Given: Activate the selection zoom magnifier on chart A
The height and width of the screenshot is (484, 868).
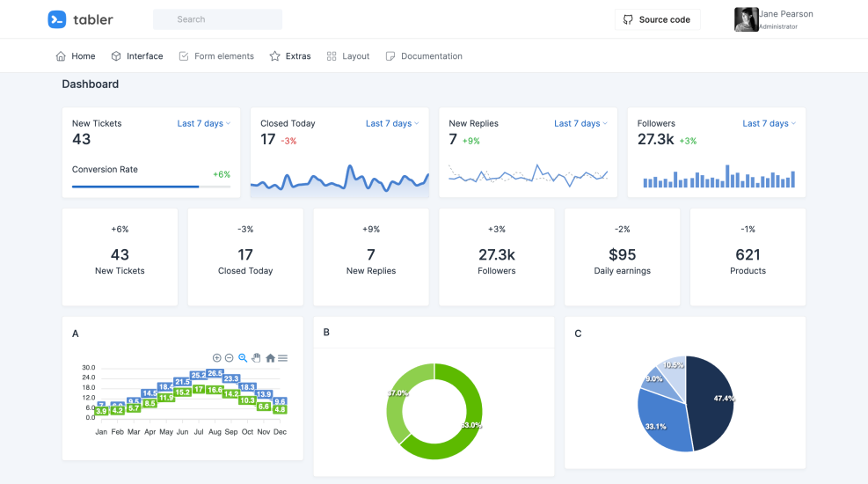Looking at the screenshot, I should [x=244, y=358].
